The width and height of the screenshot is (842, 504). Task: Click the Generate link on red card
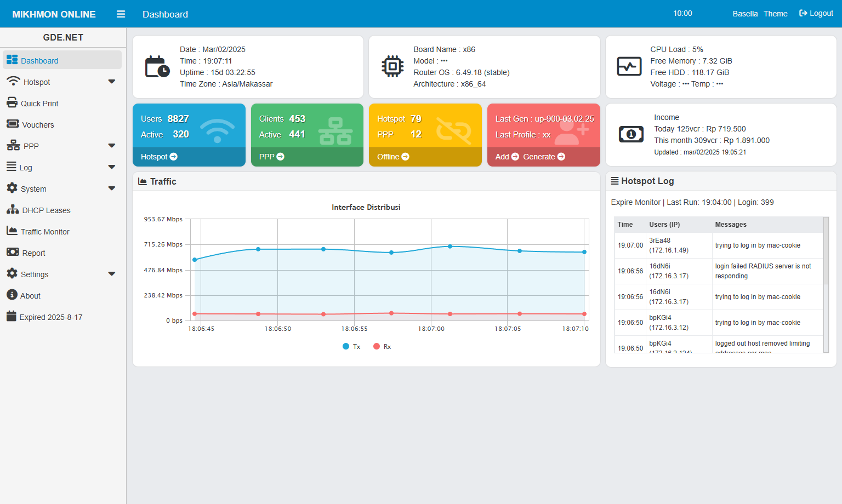pos(543,157)
